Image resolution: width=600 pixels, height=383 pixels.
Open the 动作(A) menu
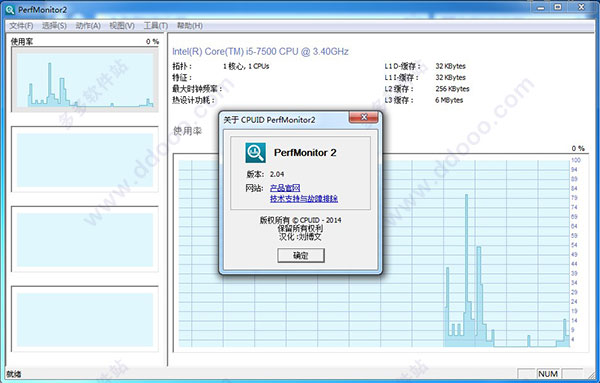pyautogui.click(x=88, y=26)
